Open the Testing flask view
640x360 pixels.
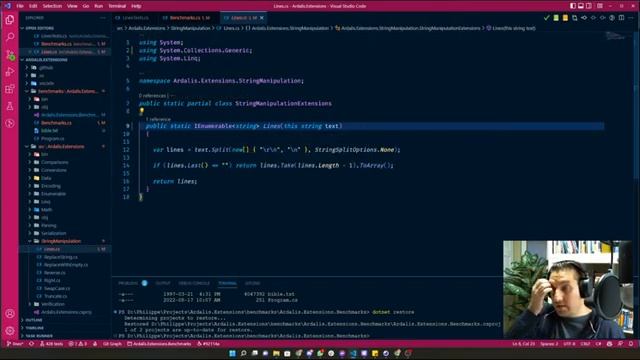point(10,106)
